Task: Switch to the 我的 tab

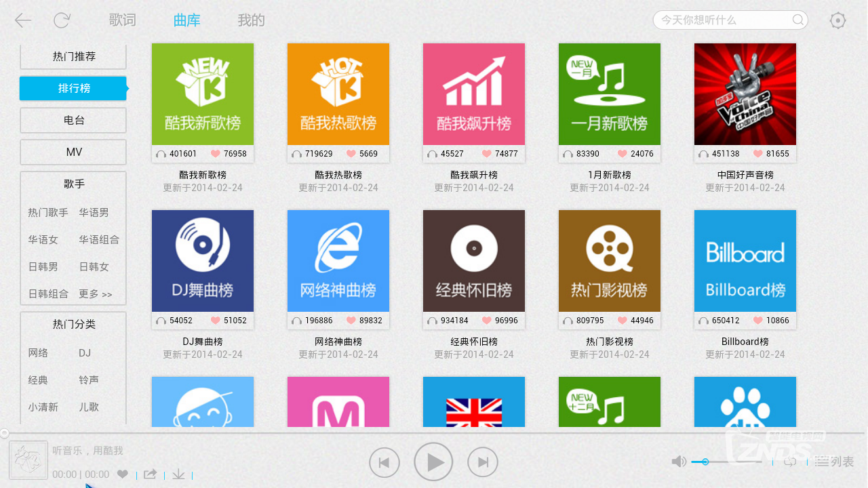Action: pyautogui.click(x=251, y=20)
